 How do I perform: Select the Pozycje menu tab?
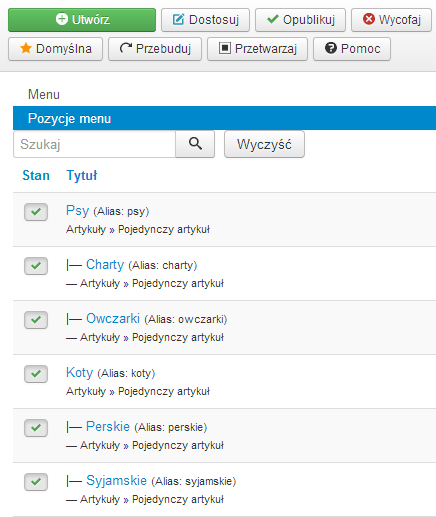(224, 118)
